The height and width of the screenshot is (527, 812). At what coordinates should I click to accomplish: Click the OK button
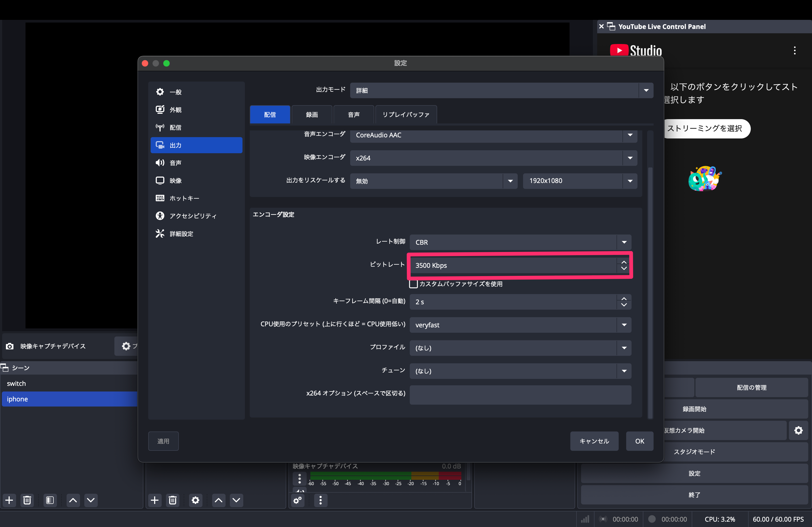click(639, 441)
